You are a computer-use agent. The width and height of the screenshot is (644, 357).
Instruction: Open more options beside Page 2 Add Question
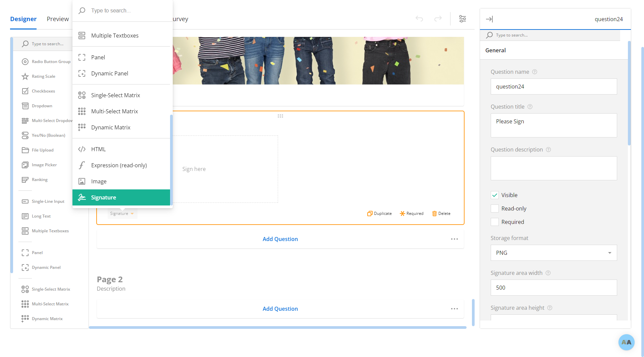[x=454, y=309]
